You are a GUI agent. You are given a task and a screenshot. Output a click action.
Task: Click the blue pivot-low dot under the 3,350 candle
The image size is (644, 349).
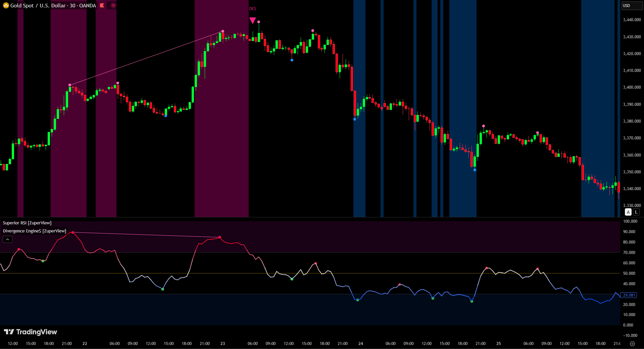(475, 170)
